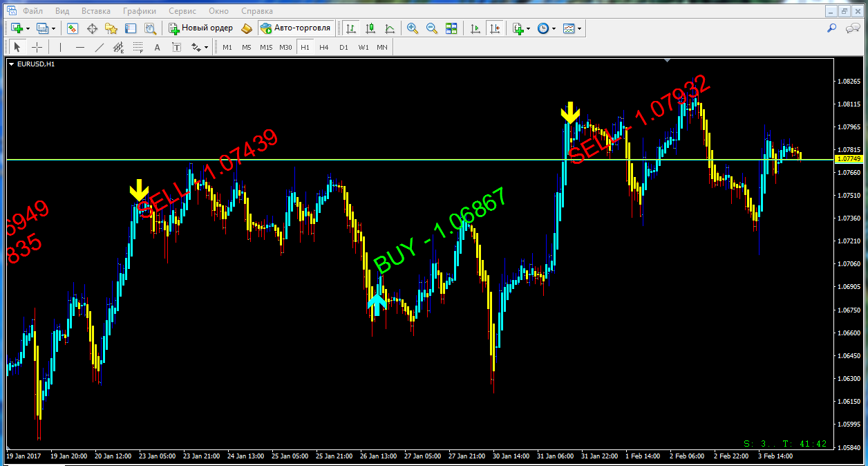The image size is (868, 466).
Task: Pick the text label 'A' tool
Action: (157, 47)
